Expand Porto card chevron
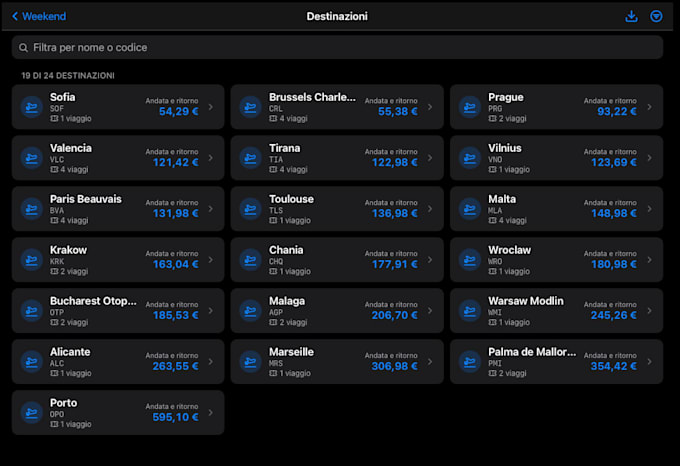Image resolution: width=680 pixels, height=466 pixels. 211,413
